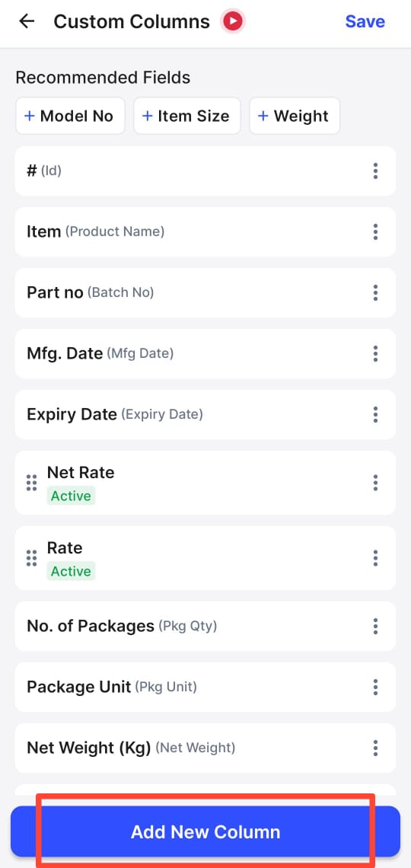Open options for Net Weight (Kg) column
411x868 pixels.
tap(375, 748)
